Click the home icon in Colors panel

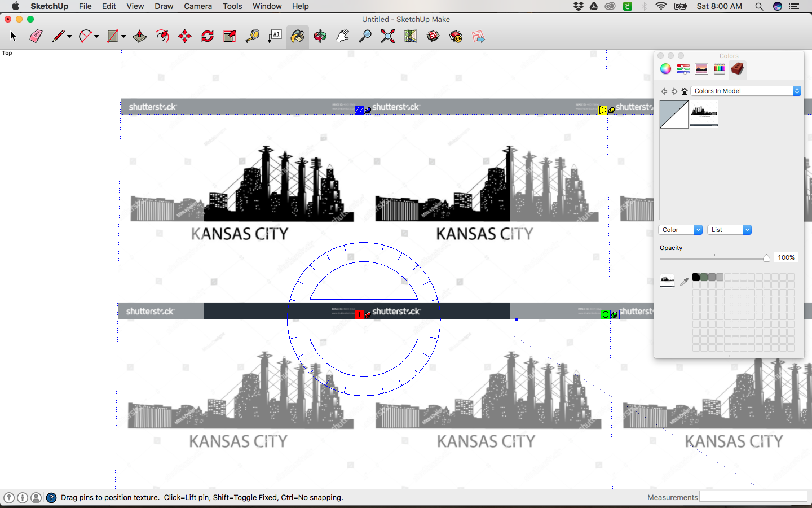click(x=685, y=91)
